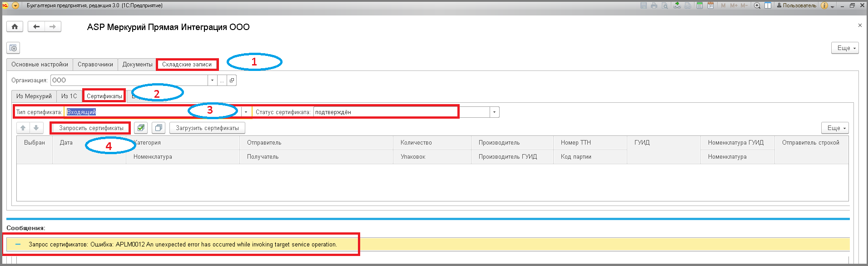Select the Из Меркурий subtab
Viewport: 868px width, 266px height.
(x=34, y=96)
